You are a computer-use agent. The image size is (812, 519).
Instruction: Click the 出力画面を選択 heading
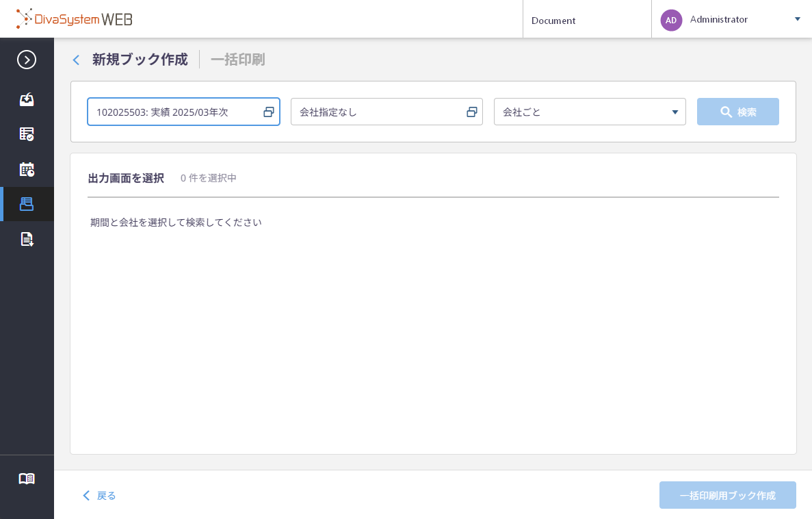[126, 178]
